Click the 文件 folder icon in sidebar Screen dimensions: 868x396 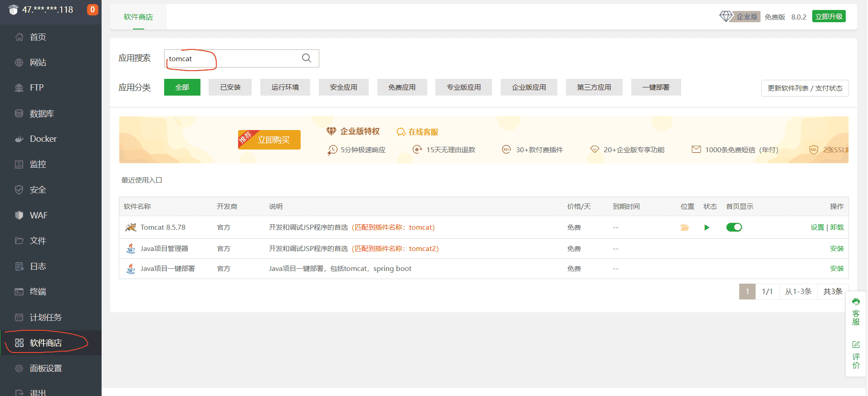tap(19, 241)
